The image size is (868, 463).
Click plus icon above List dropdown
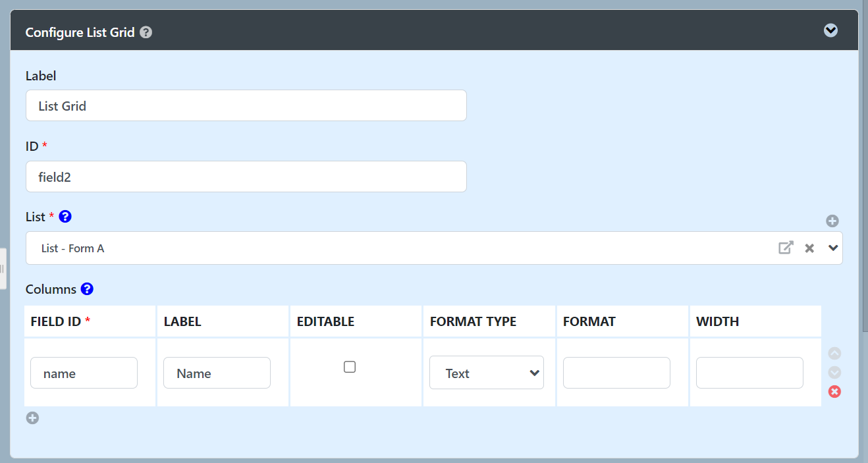pos(832,221)
